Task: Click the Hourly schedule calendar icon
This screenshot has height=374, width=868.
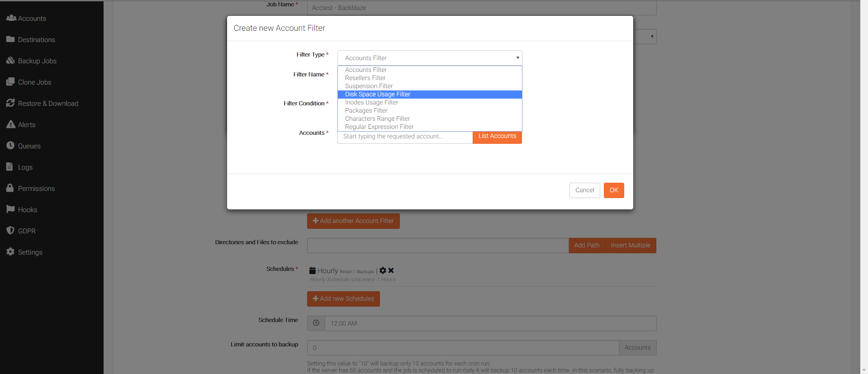Action: pos(312,270)
